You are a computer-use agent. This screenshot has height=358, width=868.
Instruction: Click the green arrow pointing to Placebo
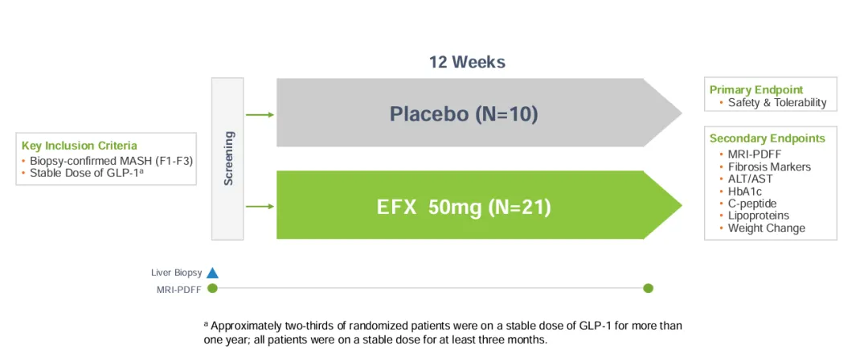[260, 114]
